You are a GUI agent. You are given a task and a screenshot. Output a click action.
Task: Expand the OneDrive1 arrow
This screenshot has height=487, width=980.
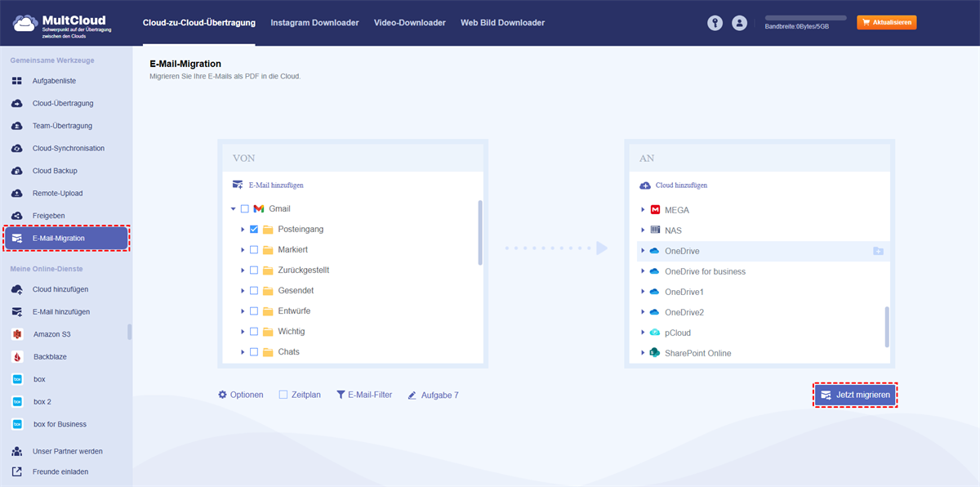pyautogui.click(x=643, y=292)
